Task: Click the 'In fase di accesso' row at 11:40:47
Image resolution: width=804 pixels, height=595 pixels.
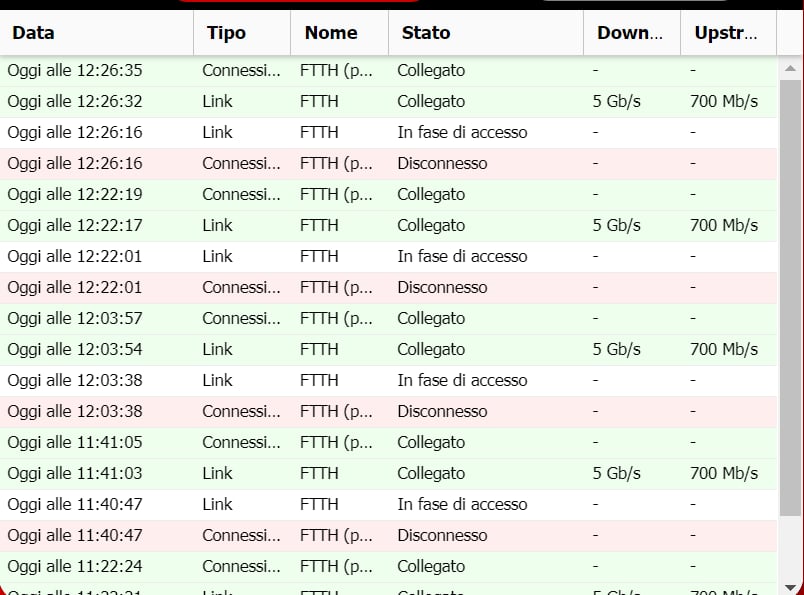Action: tap(462, 505)
